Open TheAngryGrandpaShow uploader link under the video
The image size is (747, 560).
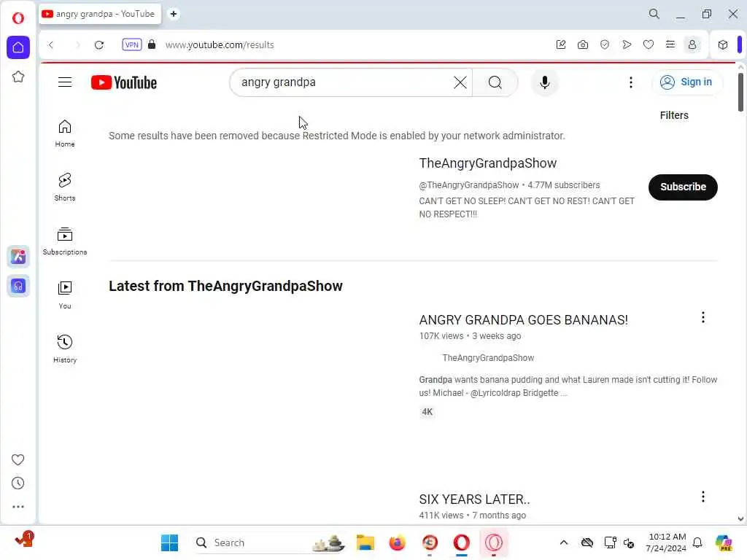[488, 358]
